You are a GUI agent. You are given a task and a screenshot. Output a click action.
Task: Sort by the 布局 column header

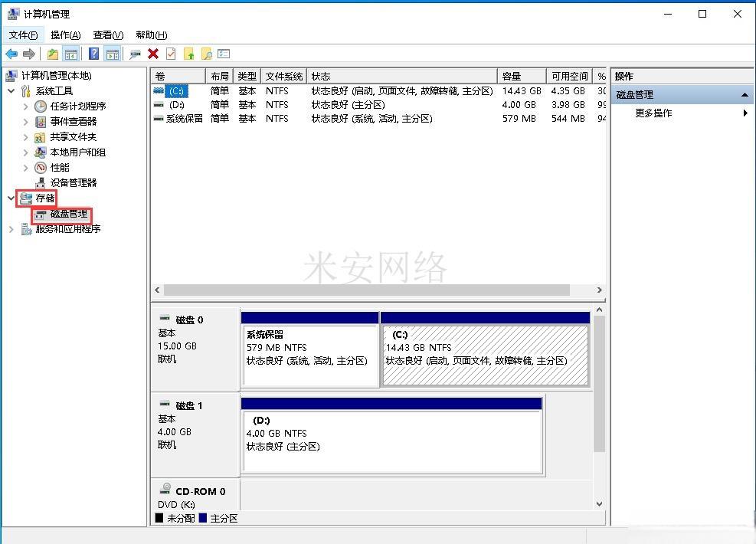219,76
